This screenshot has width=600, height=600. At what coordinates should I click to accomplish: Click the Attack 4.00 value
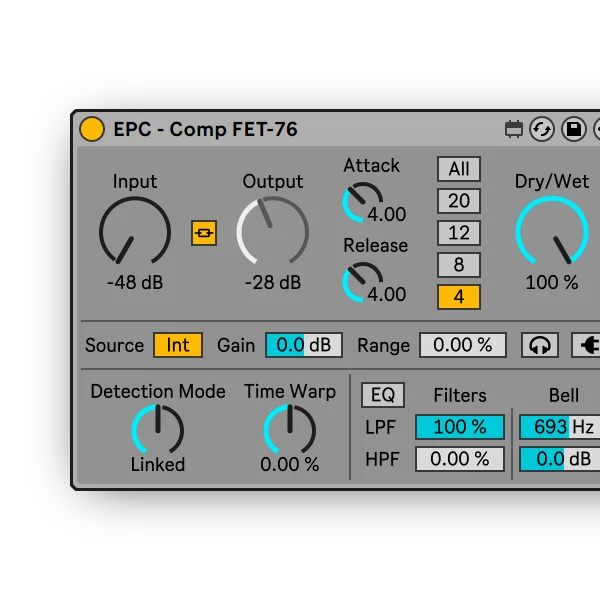coord(386,214)
